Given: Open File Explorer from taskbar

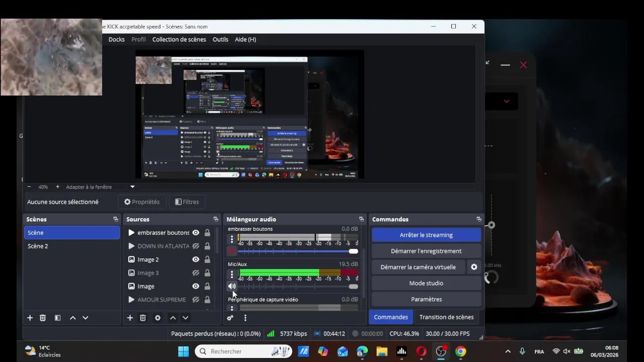Looking at the screenshot, I should (382, 351).
